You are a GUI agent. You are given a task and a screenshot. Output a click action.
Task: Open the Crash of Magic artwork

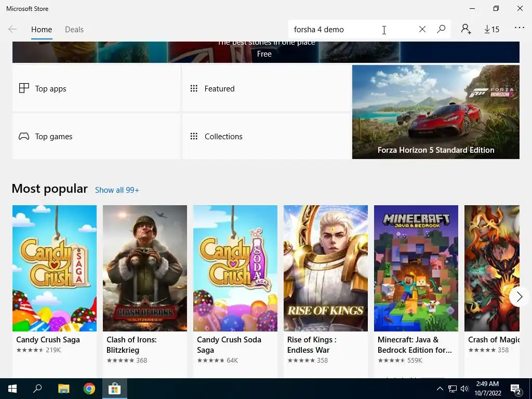point(492,268)
